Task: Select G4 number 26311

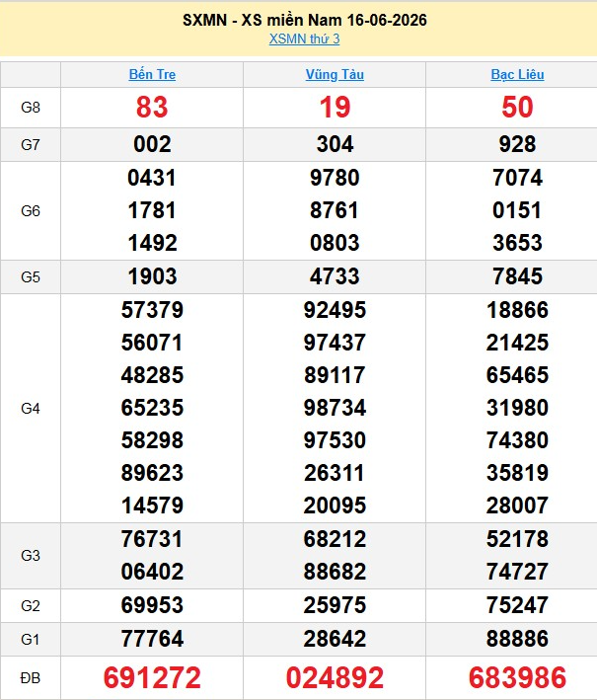Action: (335, 473)
